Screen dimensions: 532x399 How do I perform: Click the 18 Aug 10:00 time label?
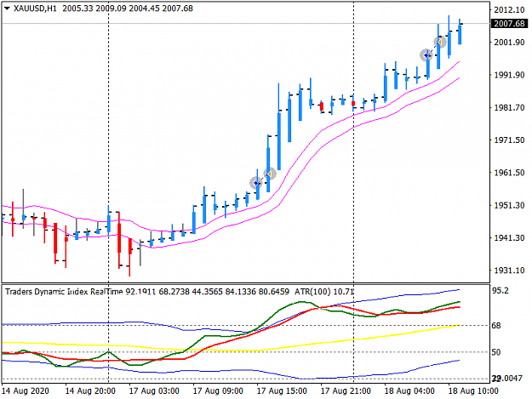(473, 390)
